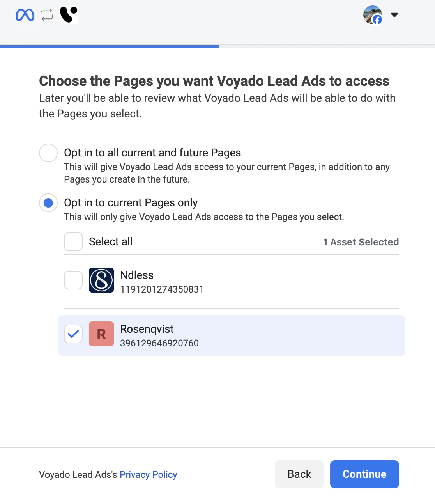This screenshot has width=435, height=504.
Task: Check the Ndless page checkbox
Action: (x=73, y=280)
